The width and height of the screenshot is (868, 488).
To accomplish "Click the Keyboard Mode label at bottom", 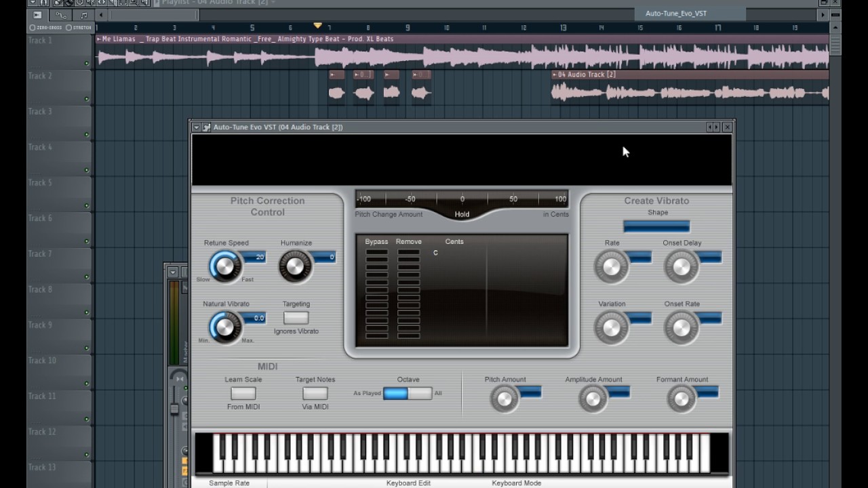I will coord(516,483).
